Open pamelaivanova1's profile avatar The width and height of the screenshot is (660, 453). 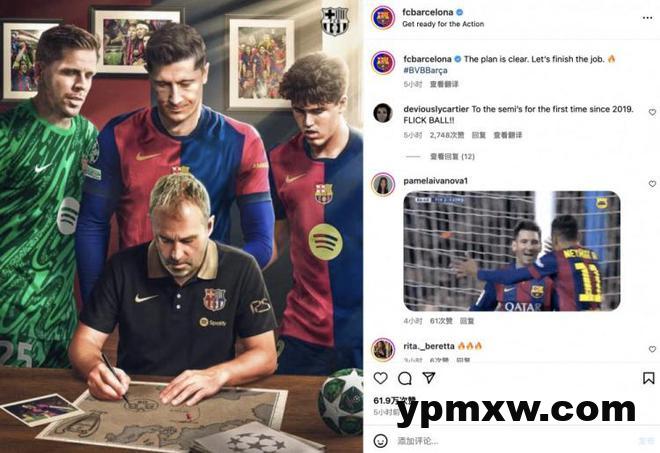383,184
